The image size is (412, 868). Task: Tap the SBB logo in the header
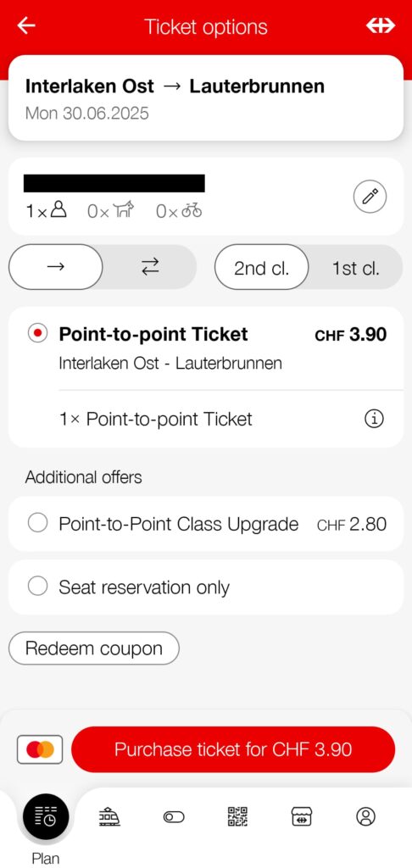[381, 25]
